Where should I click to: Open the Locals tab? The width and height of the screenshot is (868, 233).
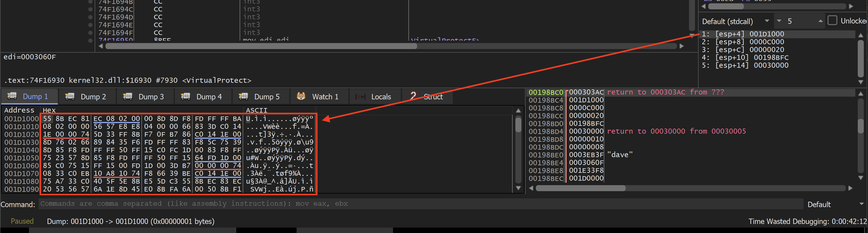click(x=375, y=97)
